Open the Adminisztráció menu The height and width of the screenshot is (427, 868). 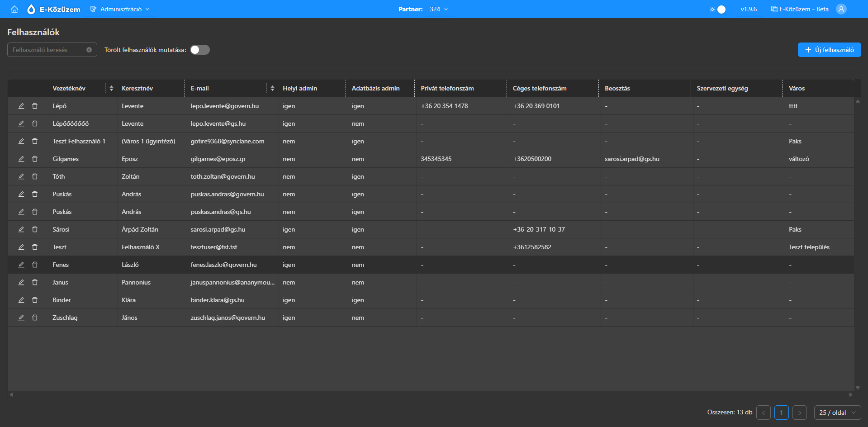120,9
